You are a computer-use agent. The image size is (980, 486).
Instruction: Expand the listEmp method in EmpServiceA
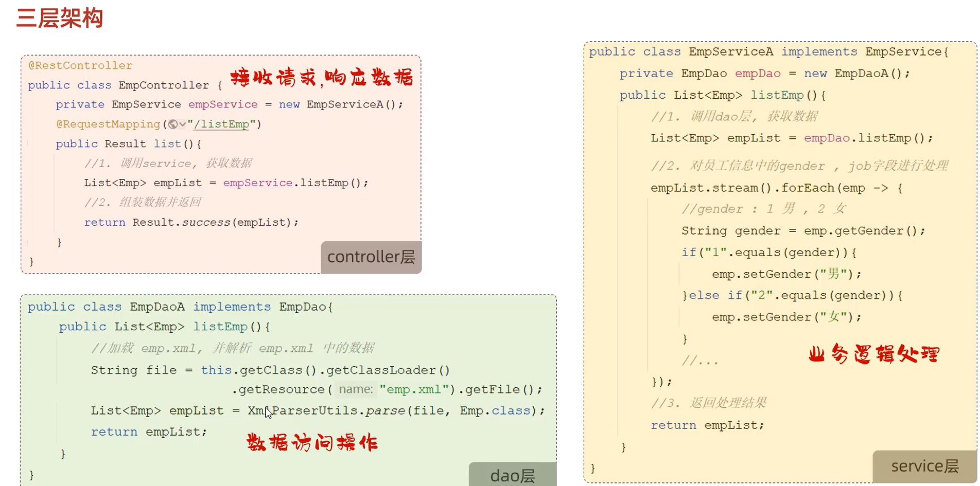coord(778,95)
